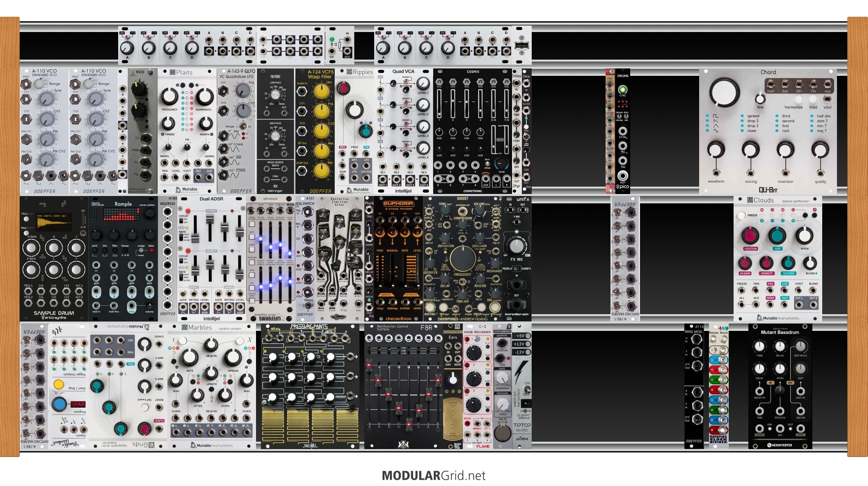Click the Marbles RATE knob
Viewport: 868px width, 486px height.
tap(190, 358)
